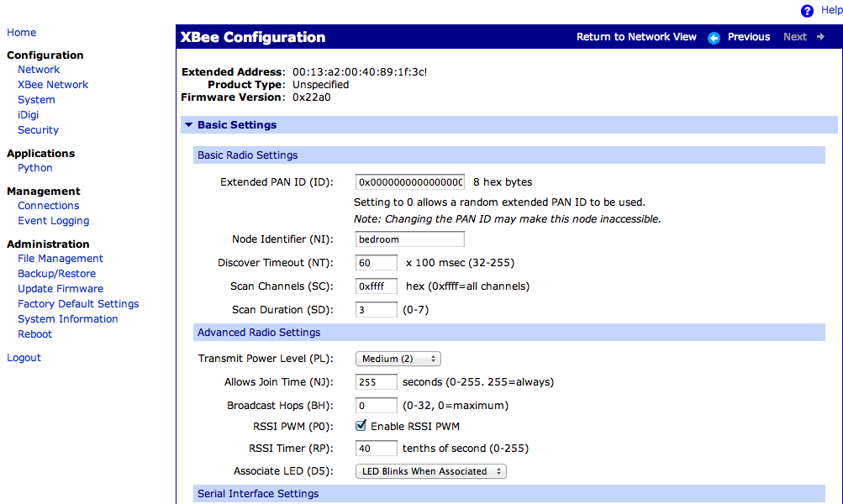Viewport: 843px width, 504px height.
Task: Open Transmit Power Level dropdown
Action: click(398, 359)
